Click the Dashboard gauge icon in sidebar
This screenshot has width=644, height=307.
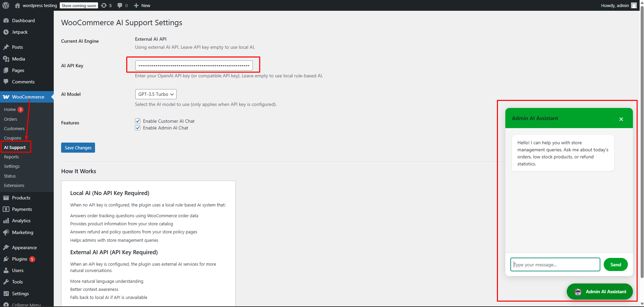click(x=6, y=21)
